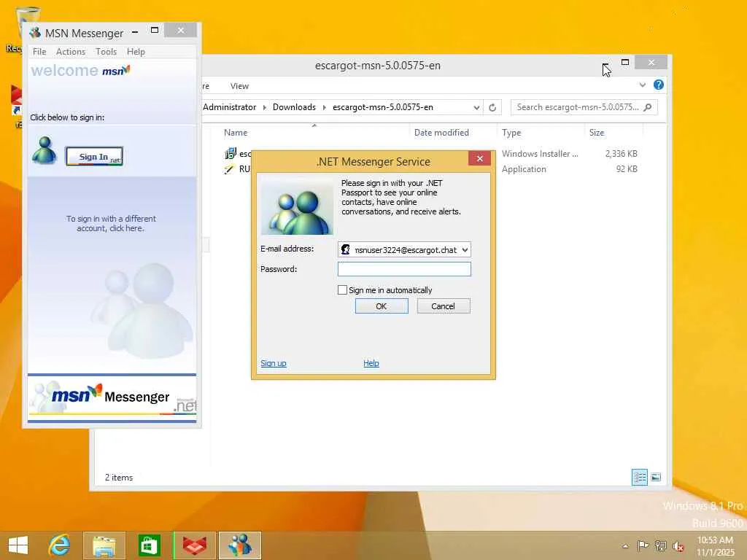Select the Windows Installer file icon
747x560 pixels.
coord(231,153)
